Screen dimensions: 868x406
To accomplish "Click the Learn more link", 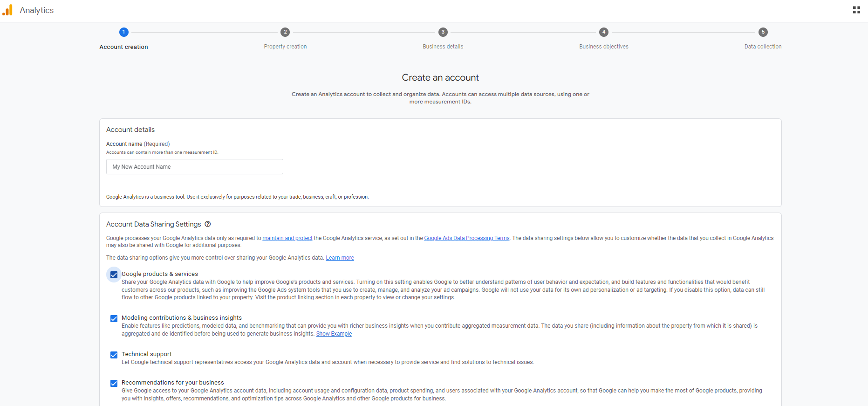I will 340,258.
